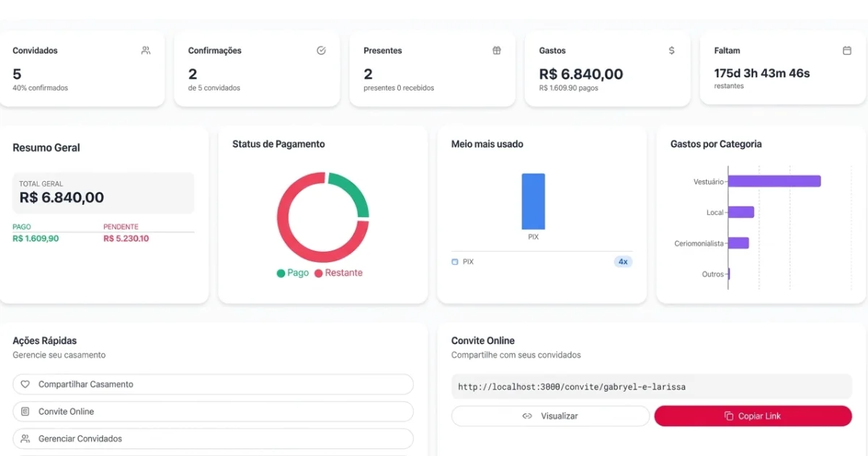This screenshot has width=868, height=456.
Task: Click the 'Gerencie seu casamento' subtitle
Action: [59, 355]
